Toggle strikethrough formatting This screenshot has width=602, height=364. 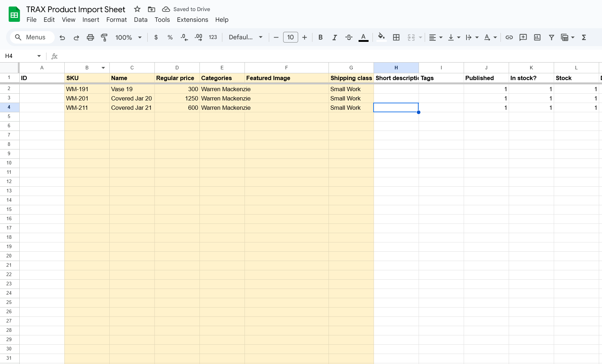[x=349, y=38]
